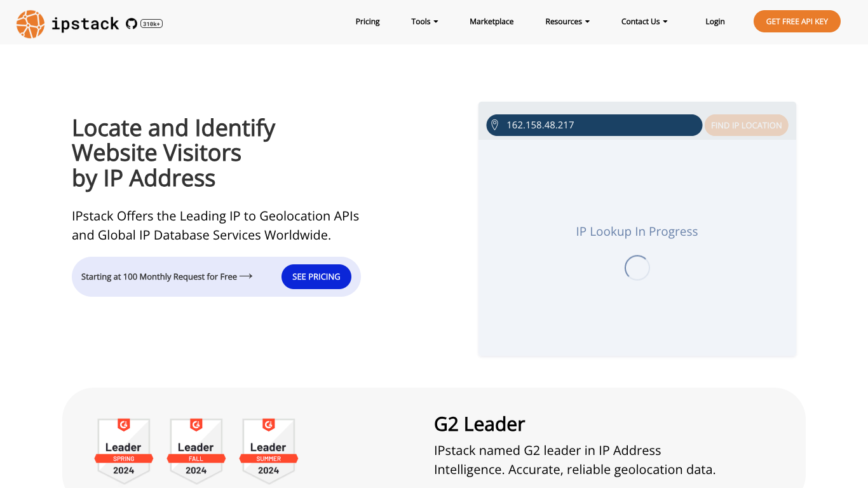Click the Leader Fall 2024 G2 badge
Image resolution: width=868 pixels, height=488 pixels.
tap(196, 451)
